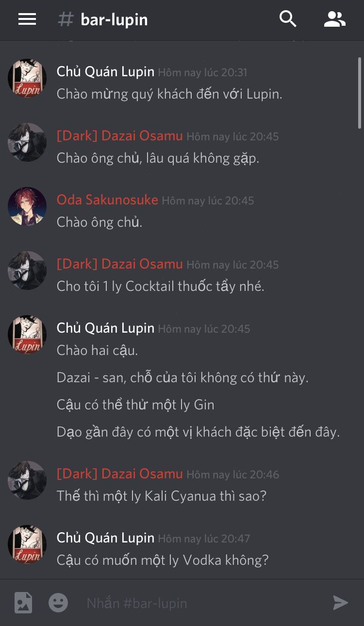Image resolution: width=364 pixels, height=626 pixels.
Task: Select message "Chào mừng quý khách đến với Lupin."
Action: pos(169,94)
